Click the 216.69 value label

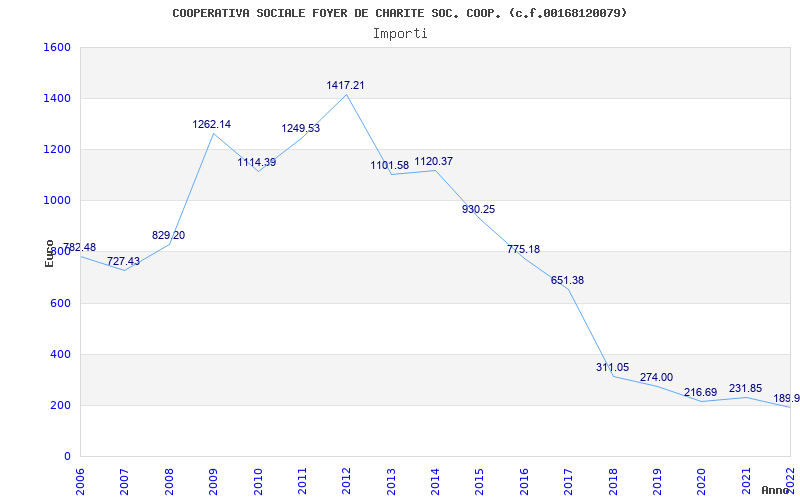[x=701, y=392]
